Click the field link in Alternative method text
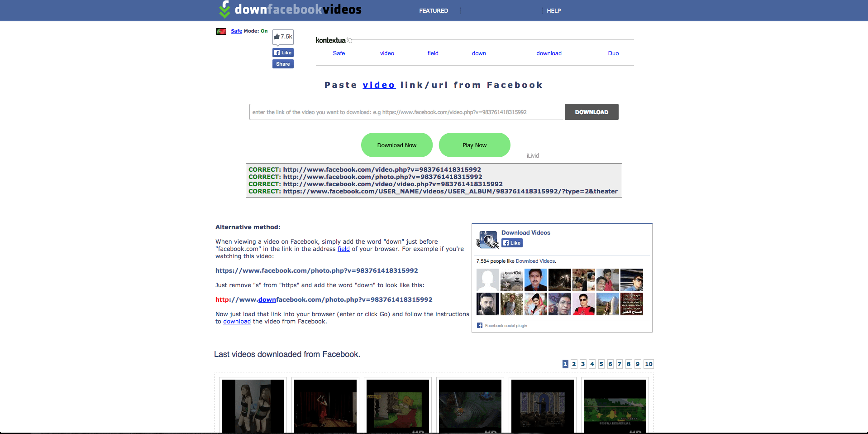This screenshot has width=868, height=434. pos(343,249)
